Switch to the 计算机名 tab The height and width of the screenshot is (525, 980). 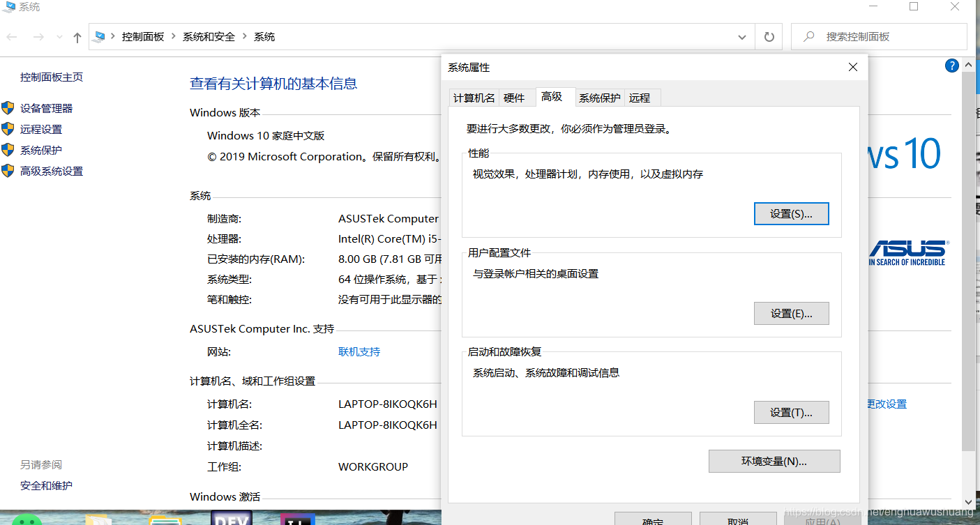point(474,98)
